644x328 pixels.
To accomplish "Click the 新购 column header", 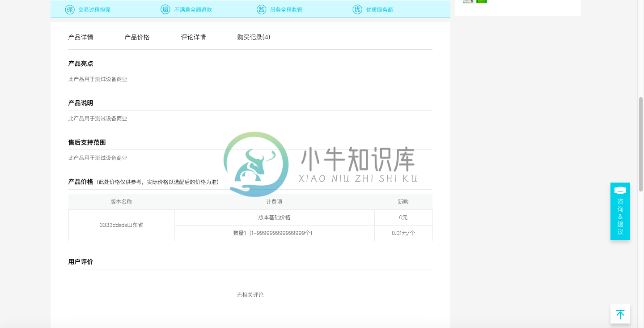I will coord(403,202).
